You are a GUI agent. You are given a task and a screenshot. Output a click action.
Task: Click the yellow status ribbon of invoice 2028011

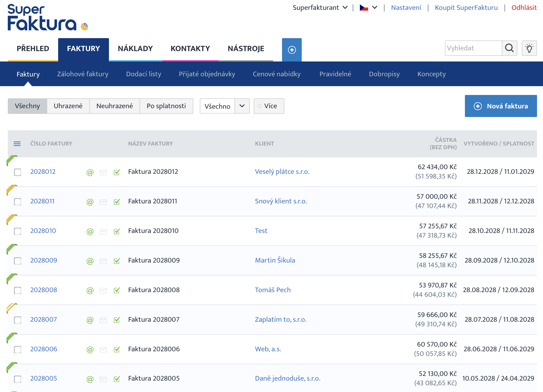[12, 190]
